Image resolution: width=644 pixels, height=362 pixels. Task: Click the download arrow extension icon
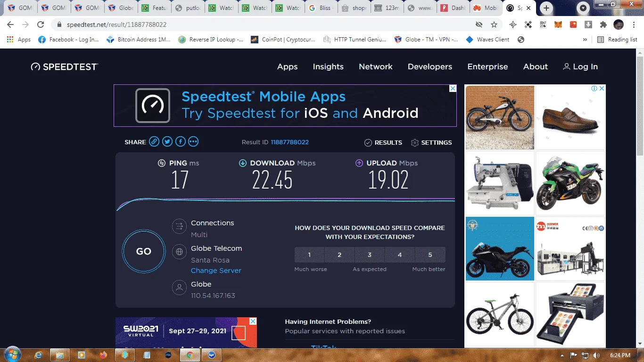coord(588,25)
